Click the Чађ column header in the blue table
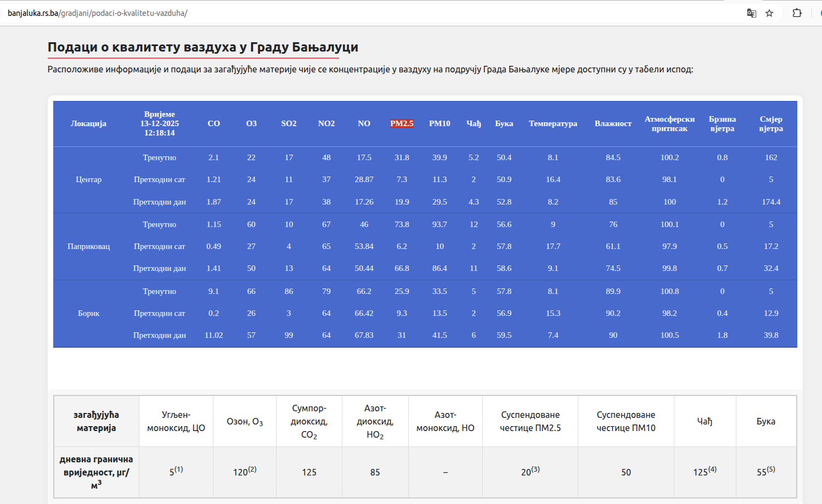The height and width of the screenshot is (504, 822). (x=474, y=123)
